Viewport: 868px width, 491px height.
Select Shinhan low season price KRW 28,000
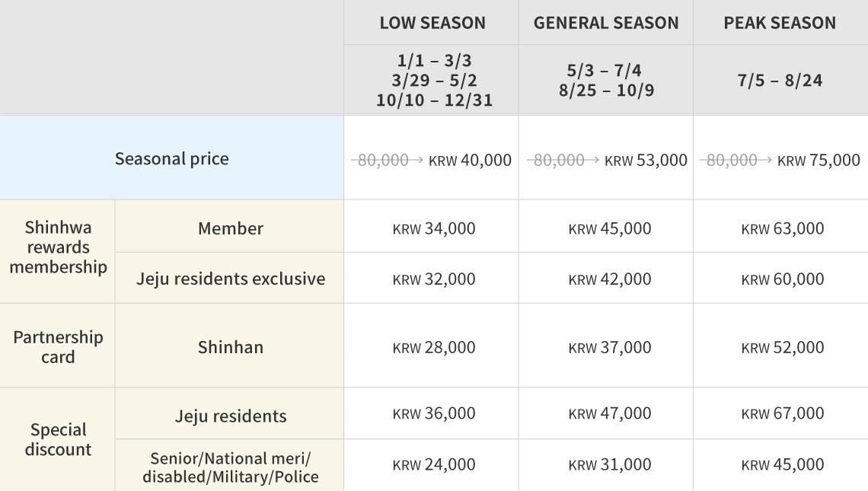(x=433, y=347)
